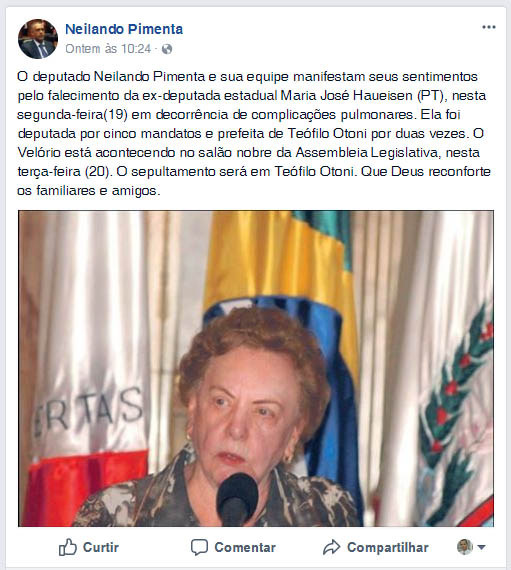511x570 pixels.
Task: Click the public globe privacy icon
Action: 167,49
